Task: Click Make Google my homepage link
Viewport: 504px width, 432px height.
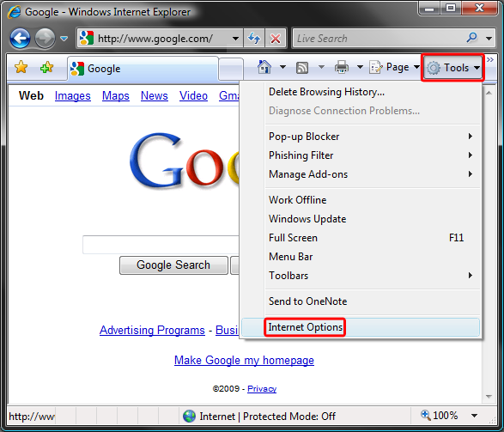Action: (x=244, y=361)
